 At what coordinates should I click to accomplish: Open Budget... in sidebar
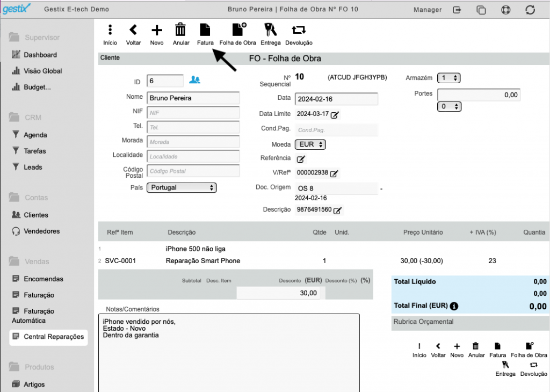point(37,87)
